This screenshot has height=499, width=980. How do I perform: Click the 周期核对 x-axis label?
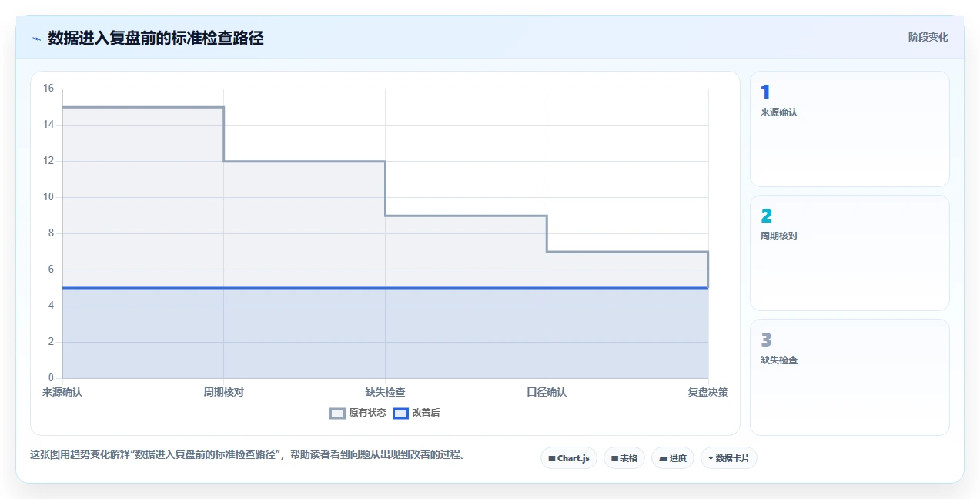click(x=224, y=392)
